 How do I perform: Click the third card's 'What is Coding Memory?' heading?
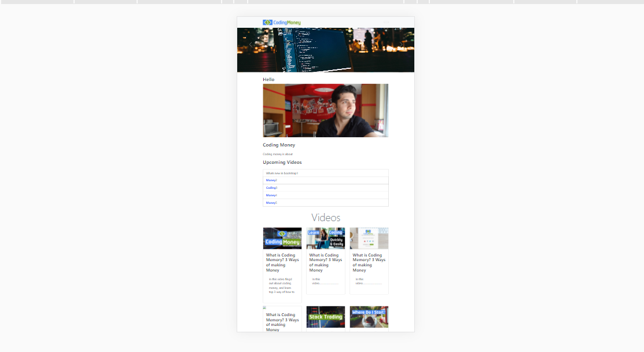coord(369,262)
